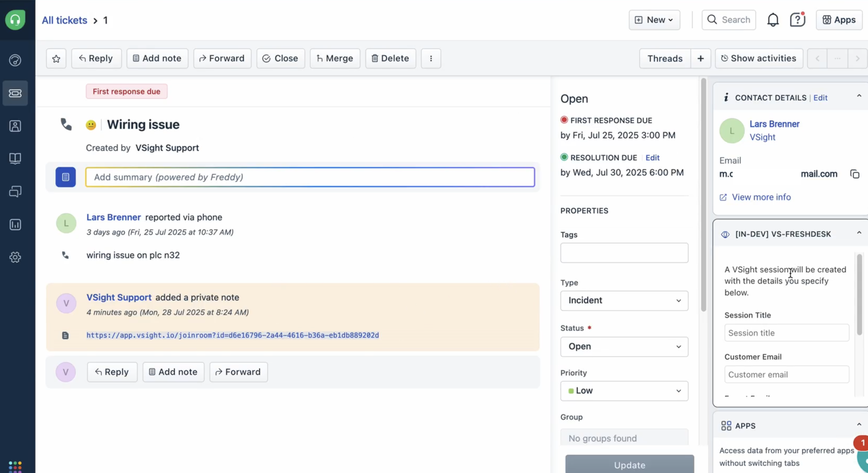The height and width of the screenshot is (473, 868).
Task: Click the First response due badge
Action: coord(126,91)
